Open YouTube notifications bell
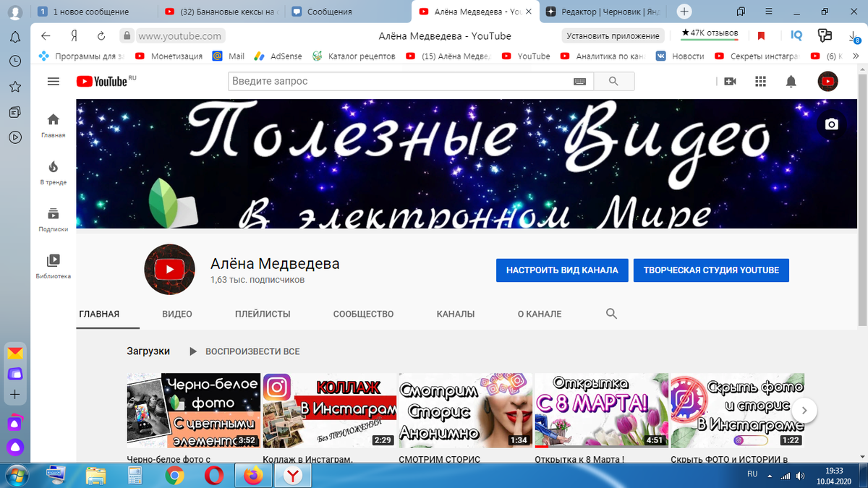 coord(792,81)
